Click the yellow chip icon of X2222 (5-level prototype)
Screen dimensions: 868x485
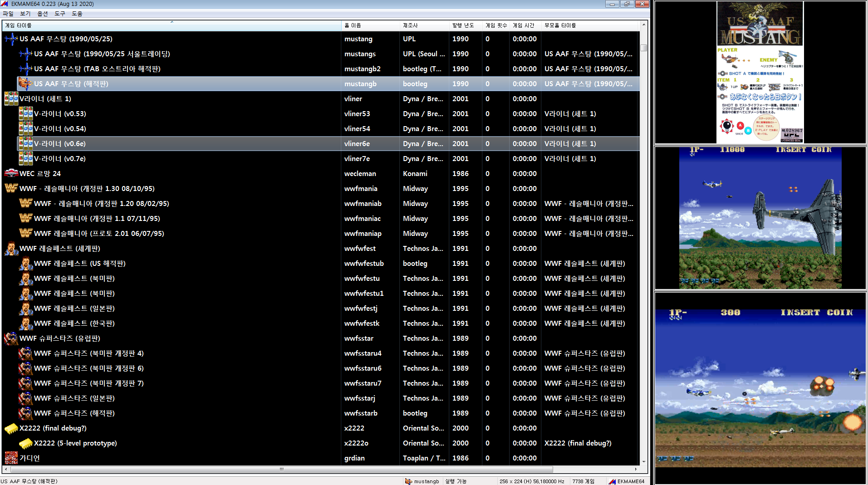pos(25,443)
